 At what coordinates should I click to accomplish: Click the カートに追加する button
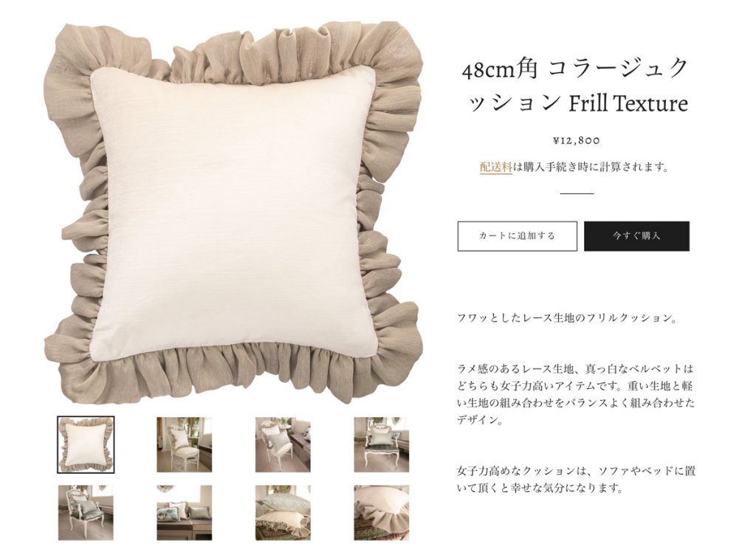pyautogui.click(x=517, y=235)
